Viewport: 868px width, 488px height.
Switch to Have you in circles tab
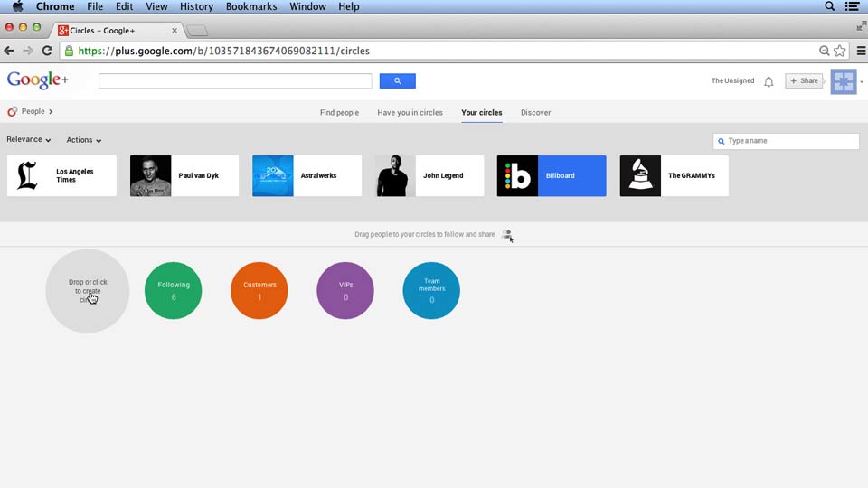[410, 113]
